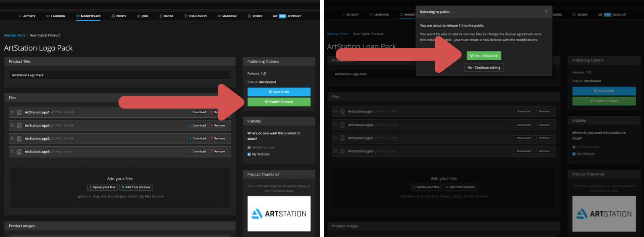644x237 pixels.
Task: Toggle the ArtStation.com checkbox, right screenshot
Action: 574,147
